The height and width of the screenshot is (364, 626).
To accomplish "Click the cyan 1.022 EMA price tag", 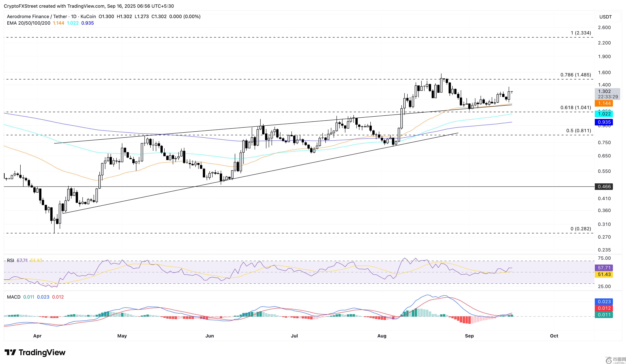I will 604,114.
